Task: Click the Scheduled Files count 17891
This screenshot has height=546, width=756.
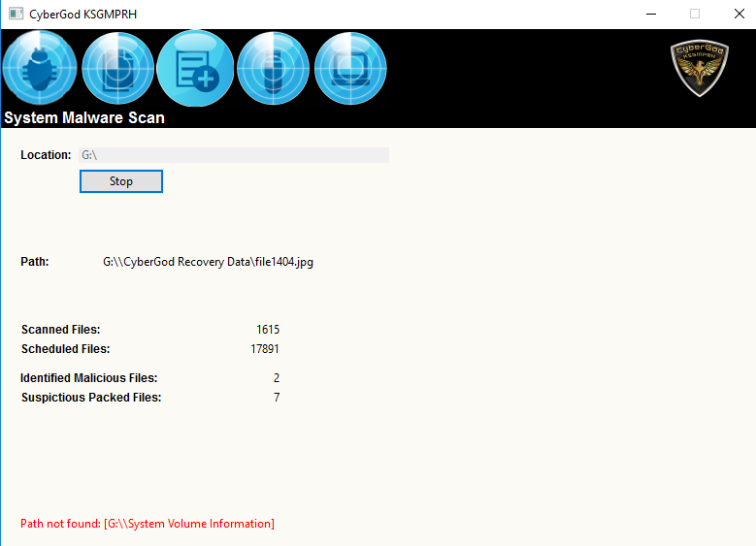Action: tap(265, 348)
